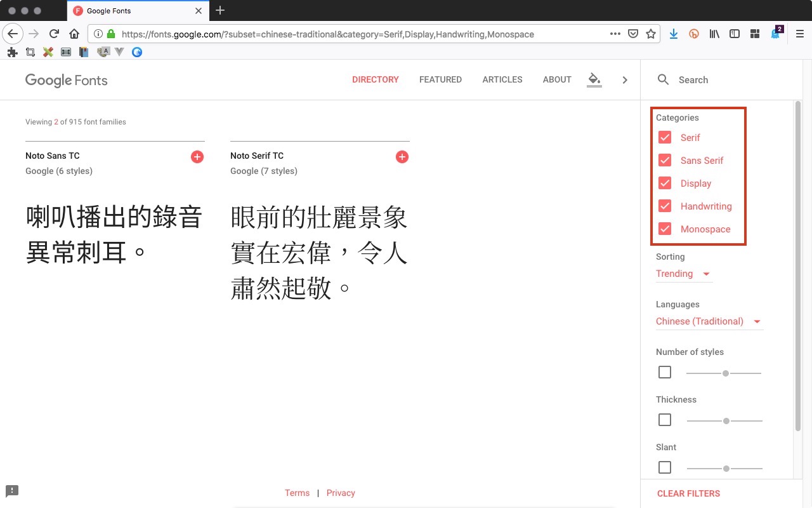Click the crop tool bookmark icon
This screenshot has width=812, height=508.
coord(30,52)
